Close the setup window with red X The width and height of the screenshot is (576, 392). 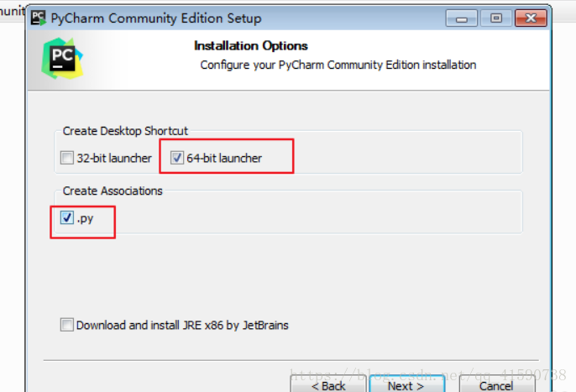pos(531,18)
